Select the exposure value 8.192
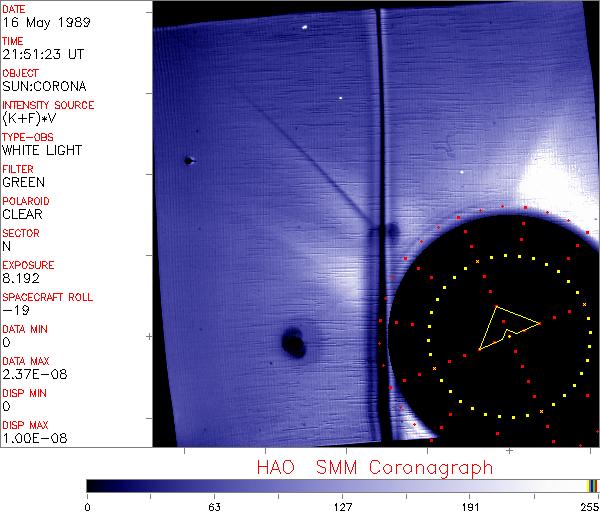600x512 pixels. click(x=21, y=278)
